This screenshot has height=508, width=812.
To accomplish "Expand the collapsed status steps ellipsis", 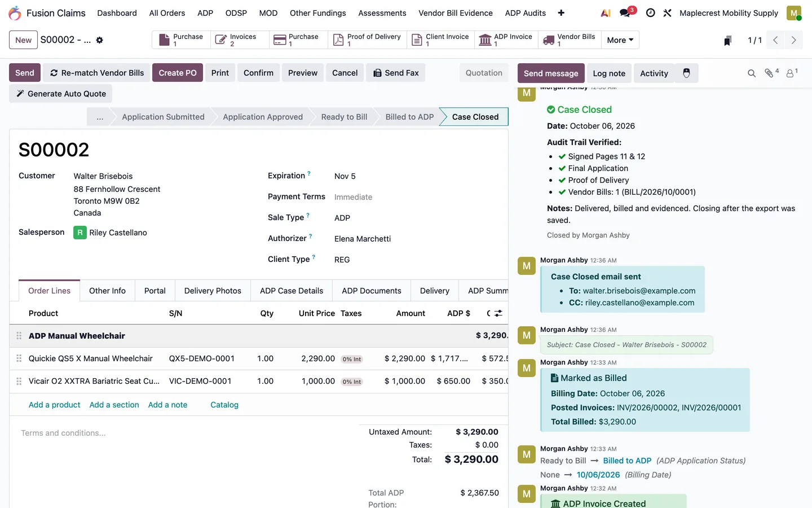I will 100,117.
